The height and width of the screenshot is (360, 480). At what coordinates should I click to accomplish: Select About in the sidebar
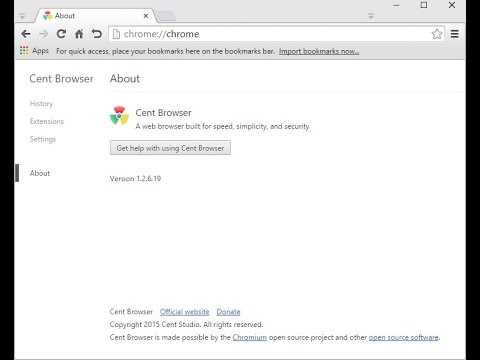(40, 173)
